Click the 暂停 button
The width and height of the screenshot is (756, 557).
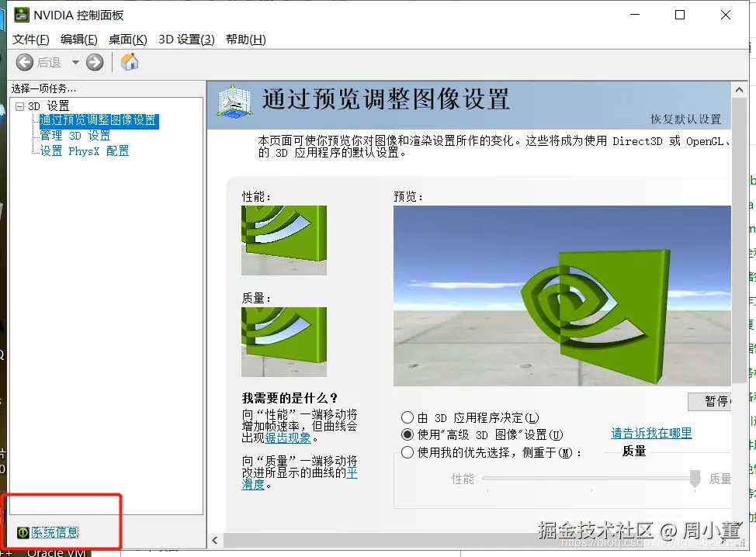click(x=710, y=401)
